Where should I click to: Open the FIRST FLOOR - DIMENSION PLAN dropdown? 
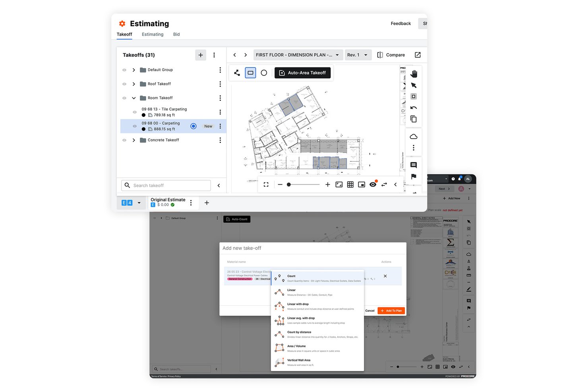coord(298,55)
